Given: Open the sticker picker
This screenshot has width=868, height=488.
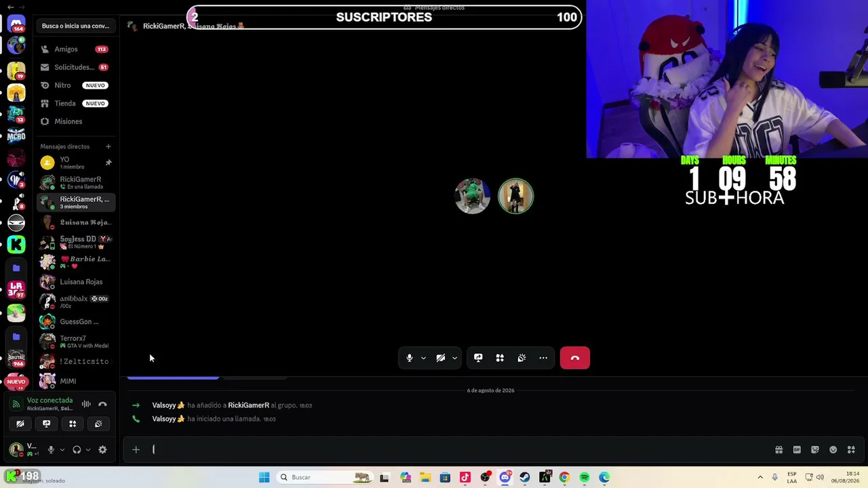Looking at the screenshot, I should (x=815, y=449).
